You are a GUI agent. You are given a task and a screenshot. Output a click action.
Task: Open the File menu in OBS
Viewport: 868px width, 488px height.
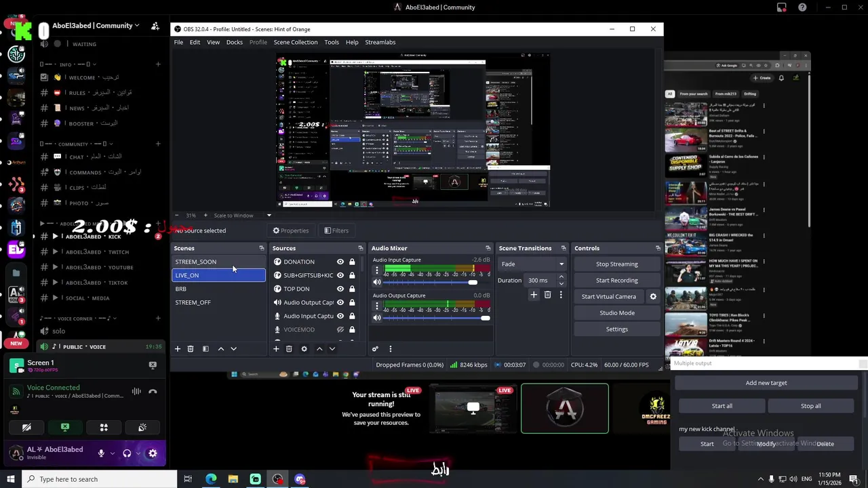click(x=178, y=42)
